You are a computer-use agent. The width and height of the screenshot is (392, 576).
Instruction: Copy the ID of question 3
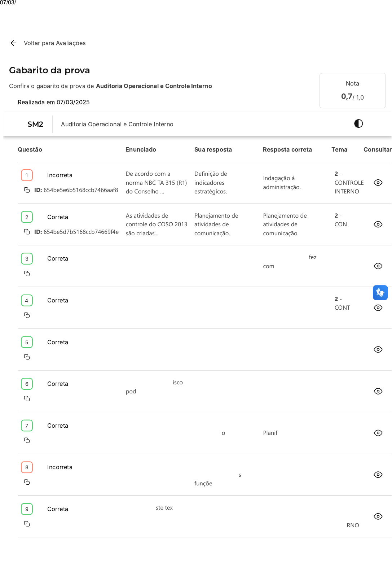(27, 274)
